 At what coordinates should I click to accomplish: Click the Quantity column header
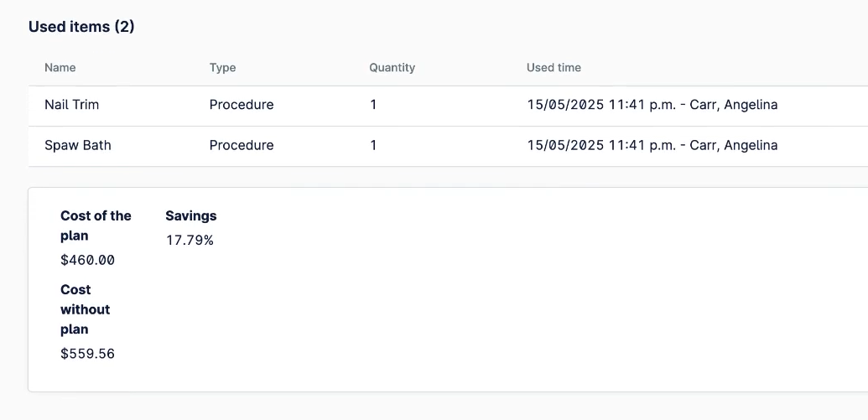pyautogui.click(x=392, y=67)
